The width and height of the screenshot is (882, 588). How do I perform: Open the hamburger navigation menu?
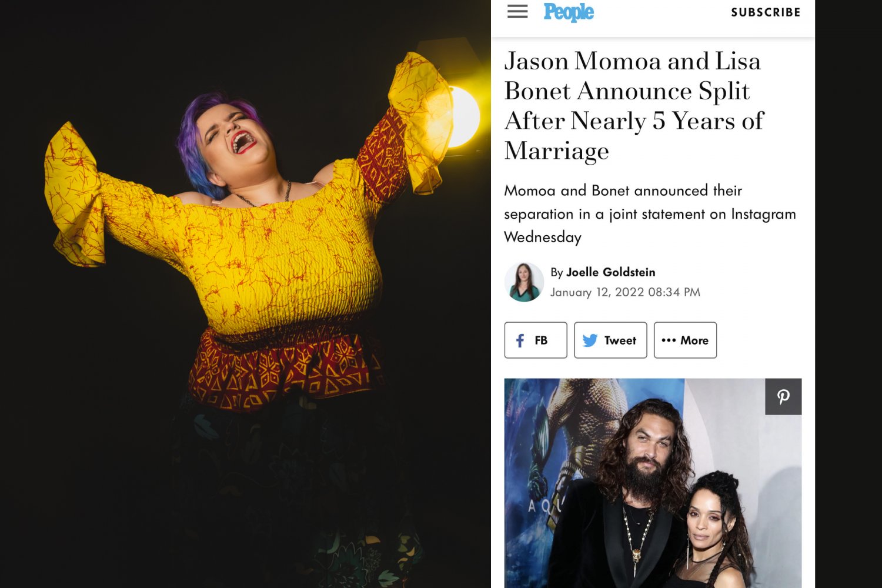[517, 12]
